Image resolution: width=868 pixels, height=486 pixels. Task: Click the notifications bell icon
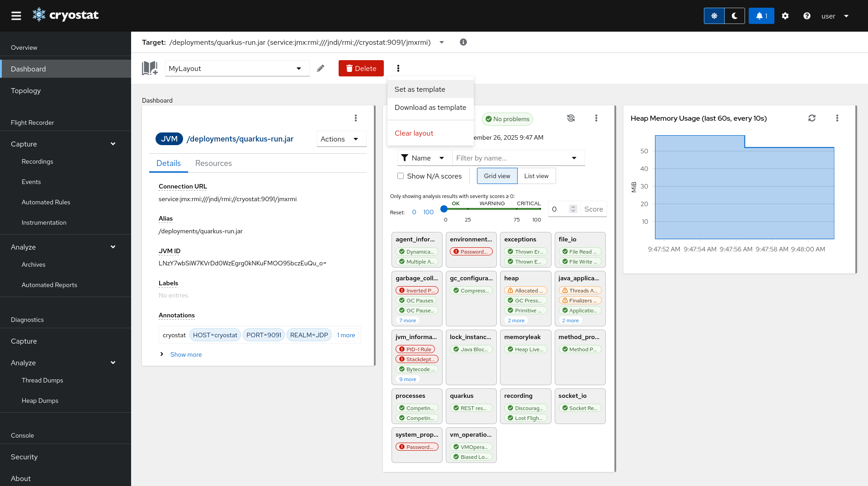(761, 16)
